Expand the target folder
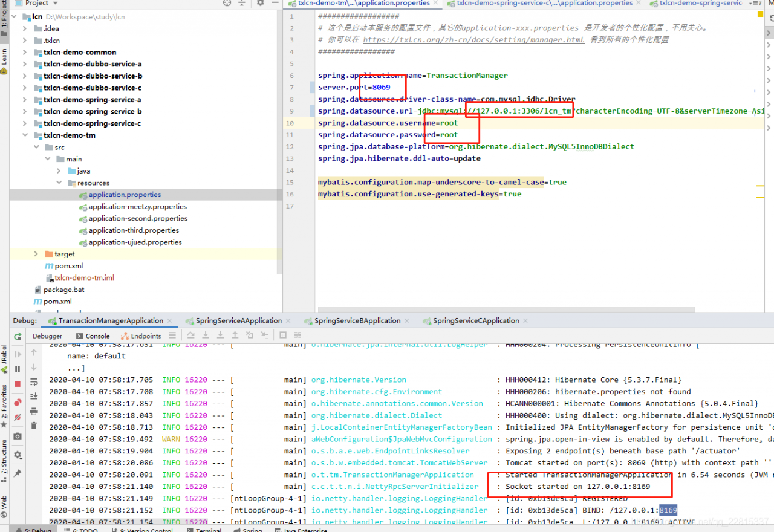This screenshot has height=532, width=774. (36, 254)
